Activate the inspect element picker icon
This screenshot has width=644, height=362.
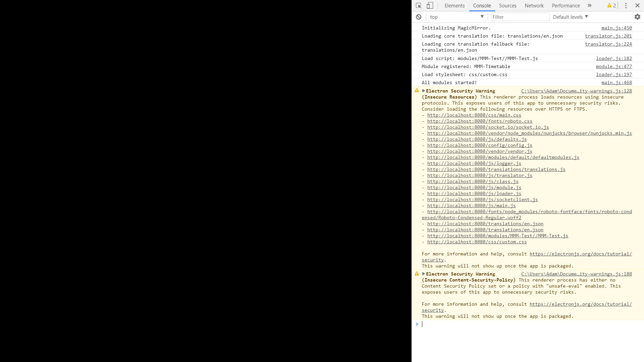coord(419,6)
